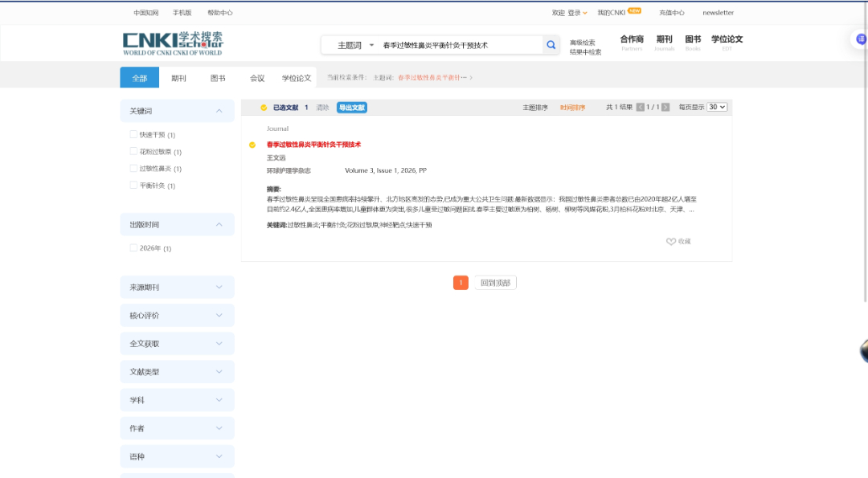This screenshot has width=868, height=478.
Task: Click the magnifier search icon
Action: pyautogui.click(x=551, y=44)
